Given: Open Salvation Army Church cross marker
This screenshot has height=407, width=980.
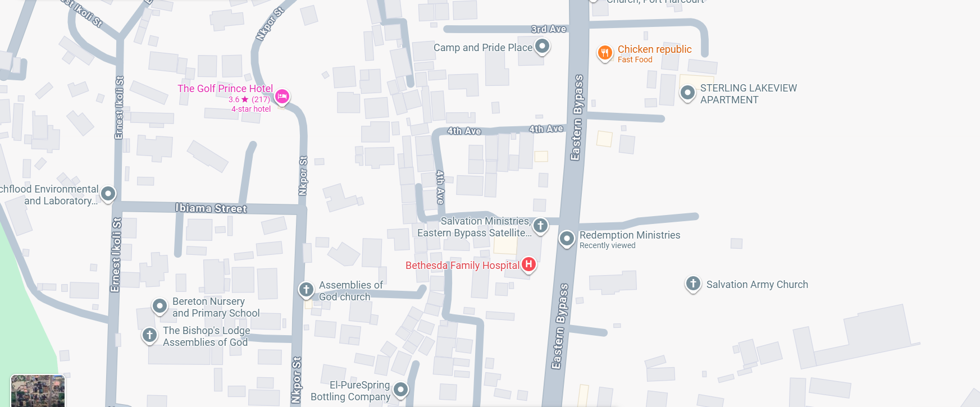Looking at the screenshot, I should pyautogui.click(x=693, y=283).
